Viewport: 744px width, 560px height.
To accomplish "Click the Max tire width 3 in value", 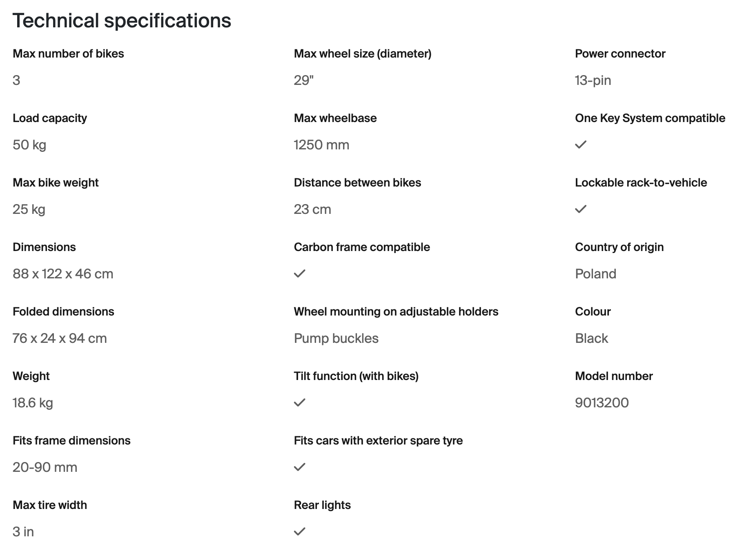I will click(x=23, y=532).
